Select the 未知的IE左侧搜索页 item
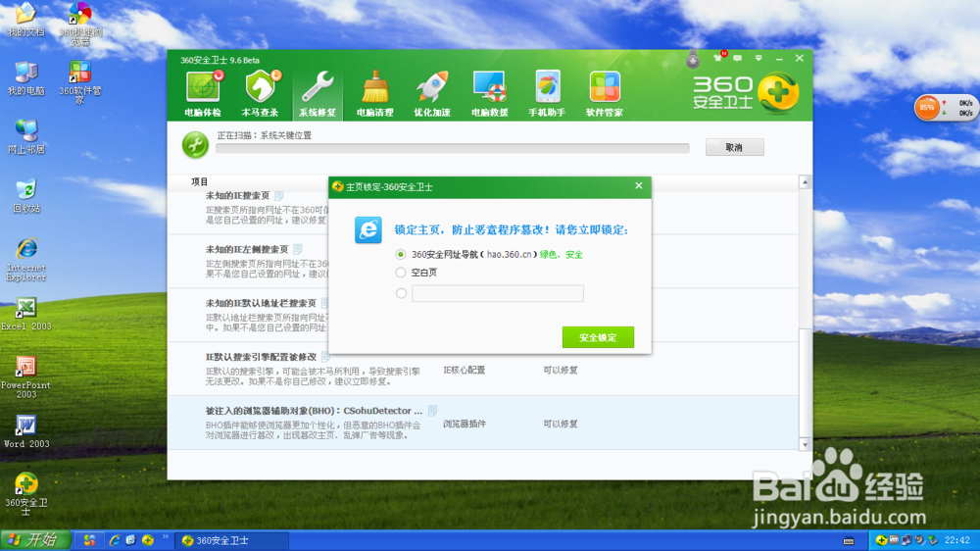This screenshot has height=551, width=980. [x=247, y=249]
